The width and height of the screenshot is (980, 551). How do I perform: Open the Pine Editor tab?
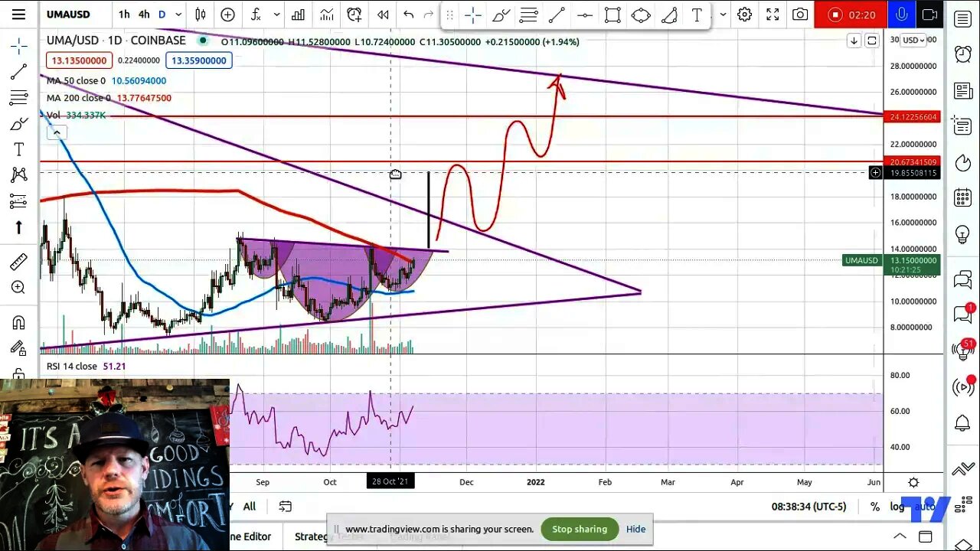[250, 536]
